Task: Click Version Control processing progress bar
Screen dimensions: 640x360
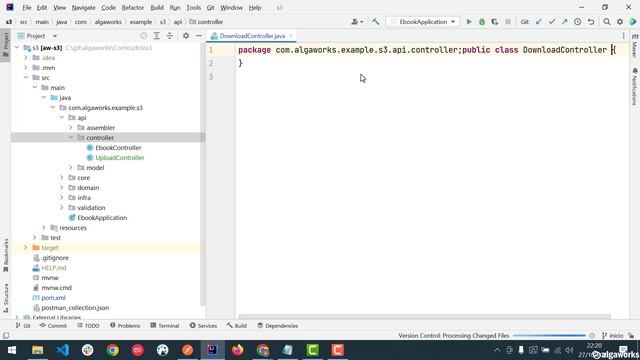Action: pos(549,336)
